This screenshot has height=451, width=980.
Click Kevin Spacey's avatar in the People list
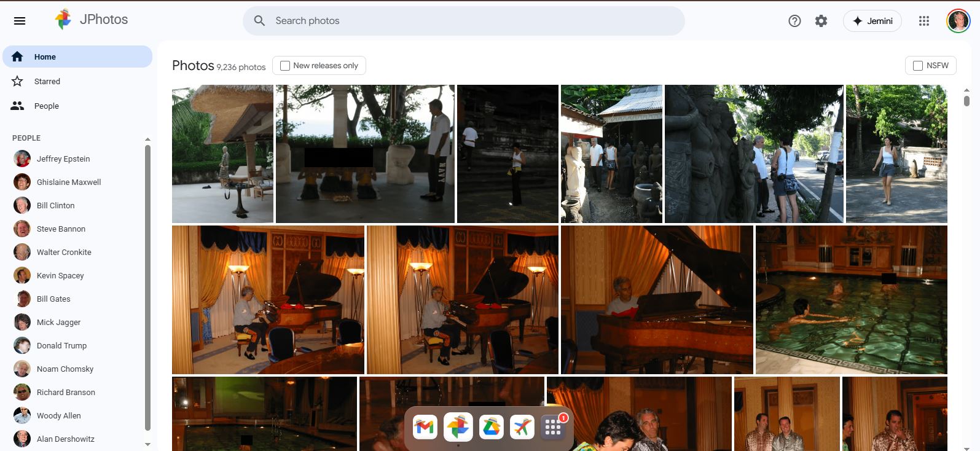(22, 275)
